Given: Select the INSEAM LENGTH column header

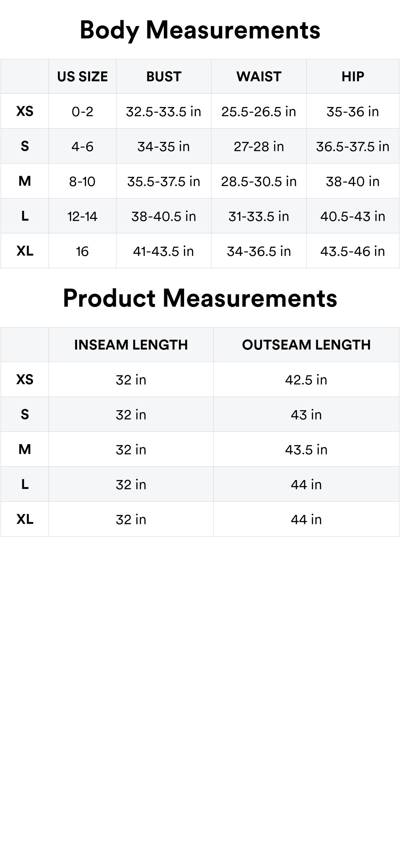Looking at the screenshot, I should pos(131,345).
